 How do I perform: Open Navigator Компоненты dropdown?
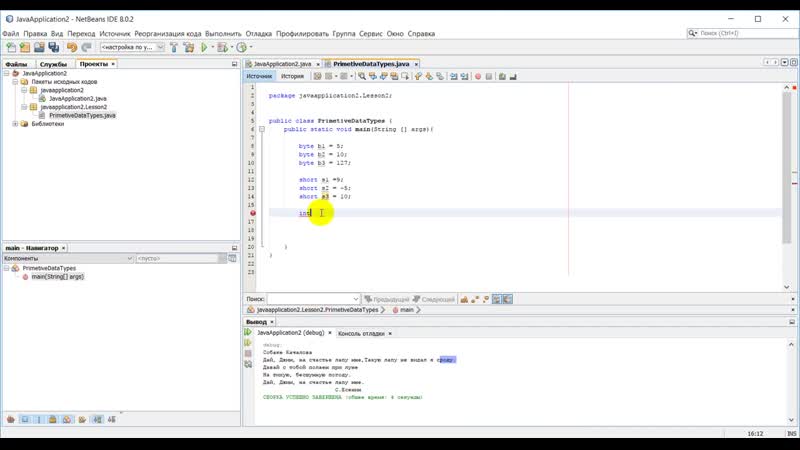[130, 259]
